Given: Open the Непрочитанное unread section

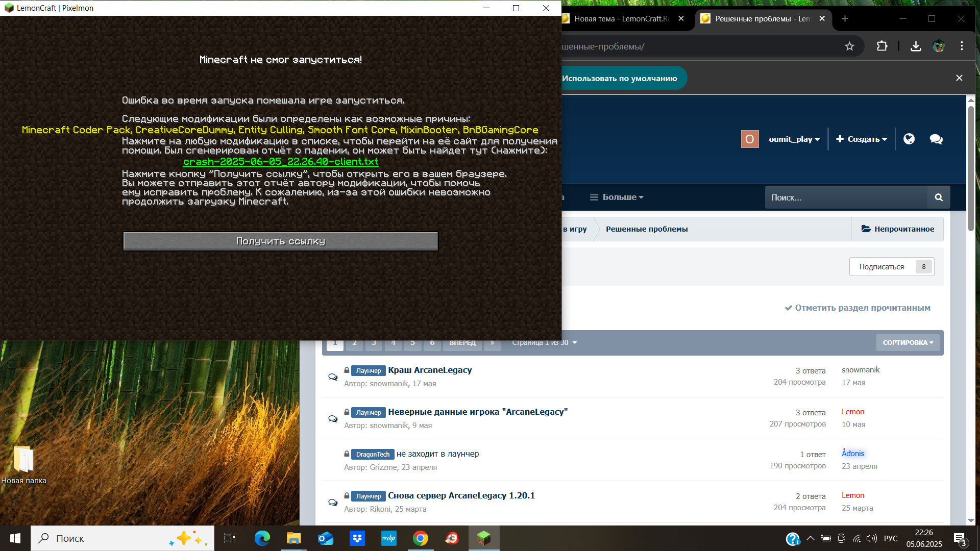Looking at the screenshot, I should click(x=898, y=229).
